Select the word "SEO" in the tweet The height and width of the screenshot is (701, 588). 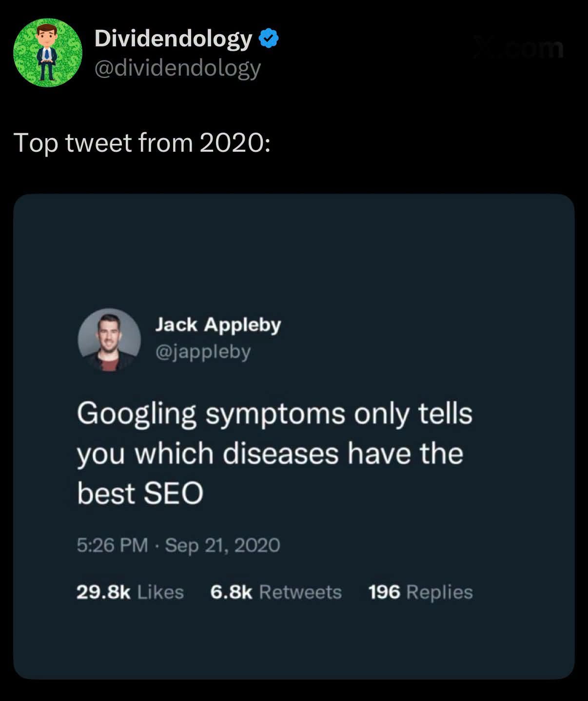pyautogui.click(x=173, y=493)
